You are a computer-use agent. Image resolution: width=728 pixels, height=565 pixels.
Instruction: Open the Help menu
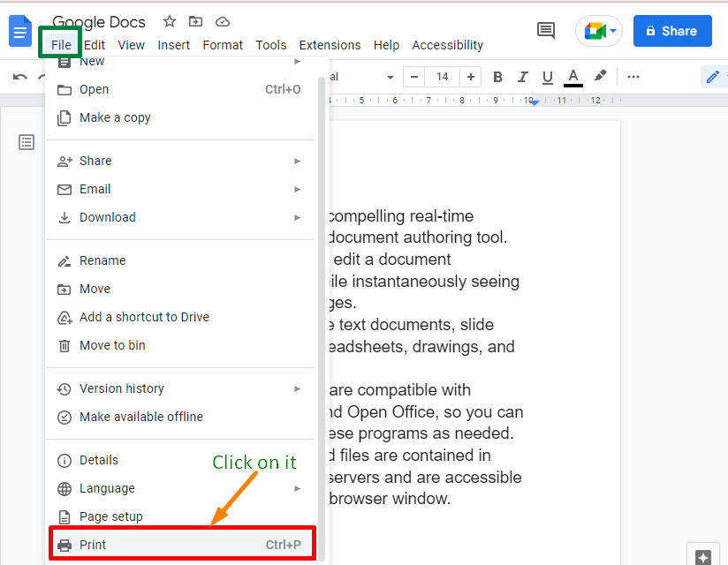click(386, 45)
